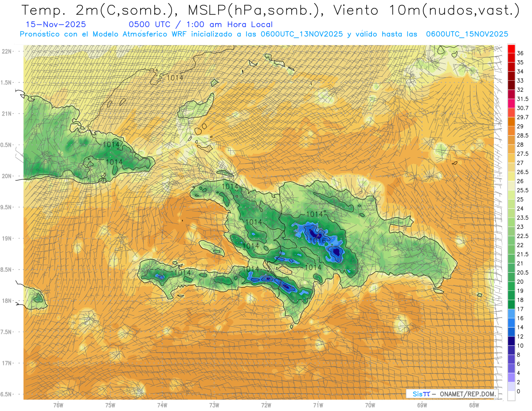Click the legend value 36
The image size is (532, 411).
tap(520, 53)
